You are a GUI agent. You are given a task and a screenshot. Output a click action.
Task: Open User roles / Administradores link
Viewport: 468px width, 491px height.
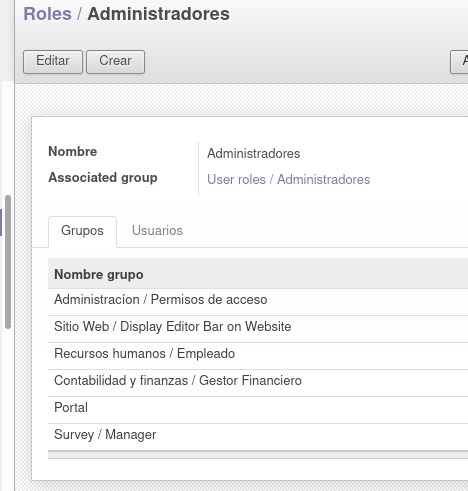click(x=288, y=179)
